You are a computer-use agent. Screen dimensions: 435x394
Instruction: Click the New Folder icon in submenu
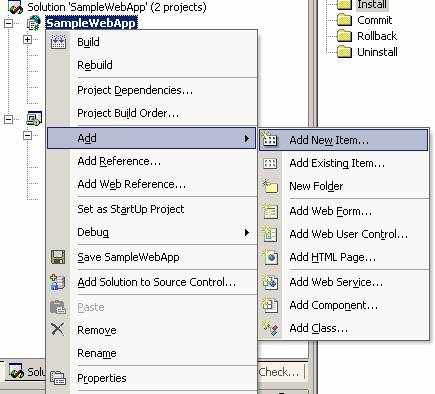point(270,186)
